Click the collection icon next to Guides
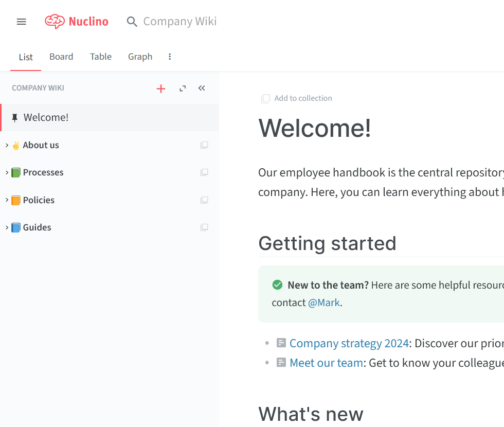 pos(204,227)
